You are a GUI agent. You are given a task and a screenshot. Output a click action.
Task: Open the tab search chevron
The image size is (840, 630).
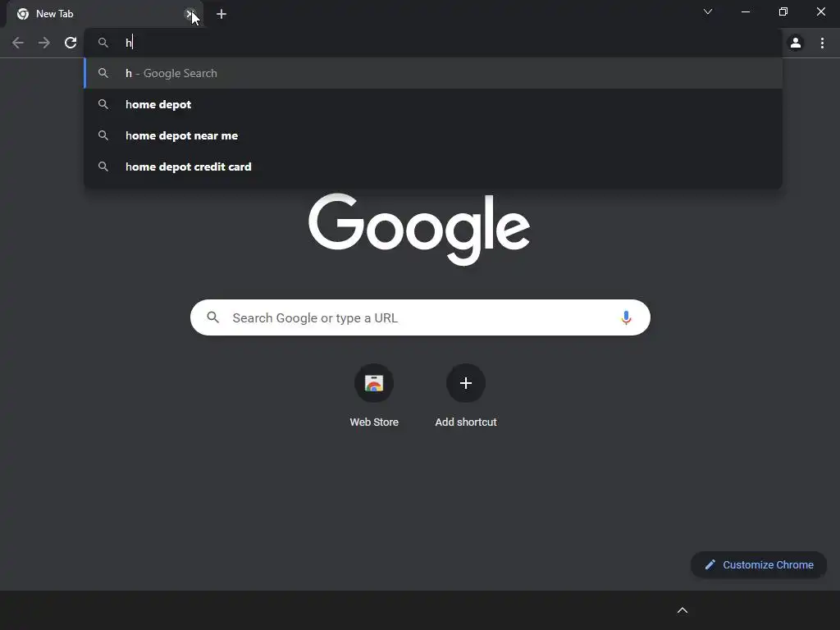pyautogui.click(x=708, y=11)
